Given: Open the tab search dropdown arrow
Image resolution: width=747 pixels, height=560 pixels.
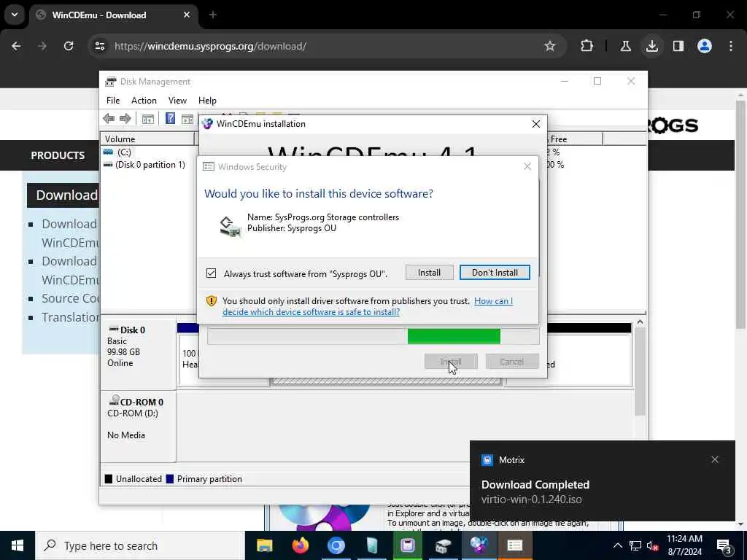Looking at the screenshot, I should coord(15,15).
